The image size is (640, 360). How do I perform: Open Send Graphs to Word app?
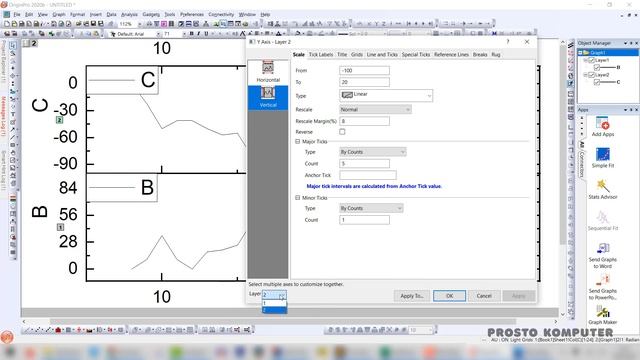point(602,248)
